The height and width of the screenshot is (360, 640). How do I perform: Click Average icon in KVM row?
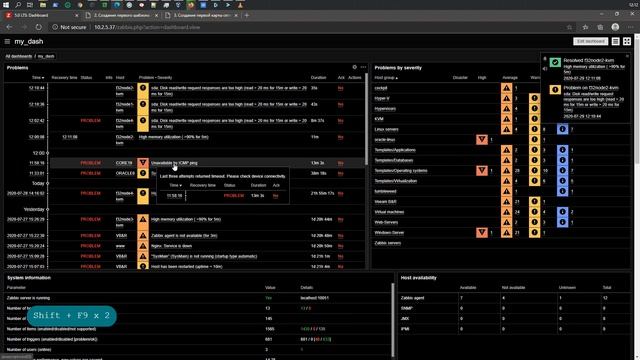pyautogui.click(x=507, y=119)
